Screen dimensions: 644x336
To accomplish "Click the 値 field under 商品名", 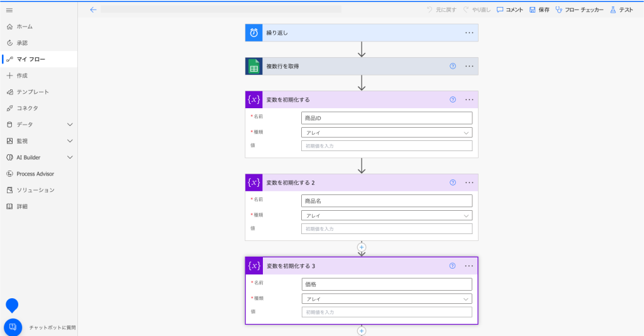I will tap(387, 229).
